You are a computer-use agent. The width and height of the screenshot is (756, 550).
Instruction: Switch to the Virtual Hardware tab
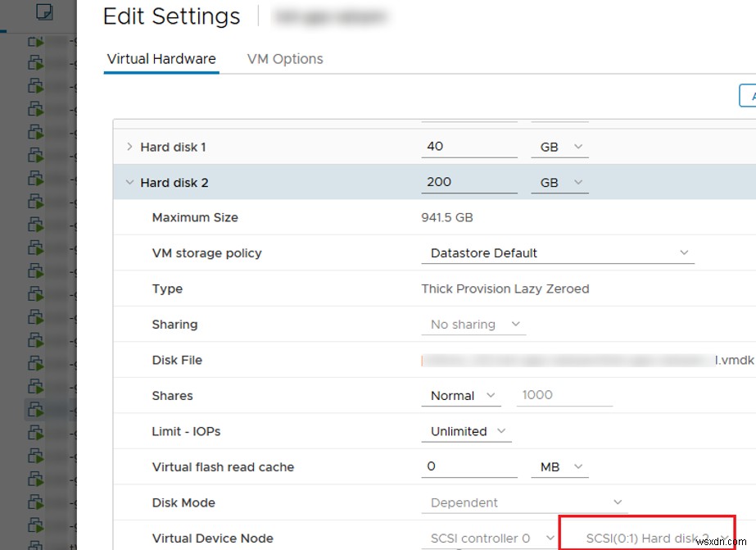click(x=161, y=58)
